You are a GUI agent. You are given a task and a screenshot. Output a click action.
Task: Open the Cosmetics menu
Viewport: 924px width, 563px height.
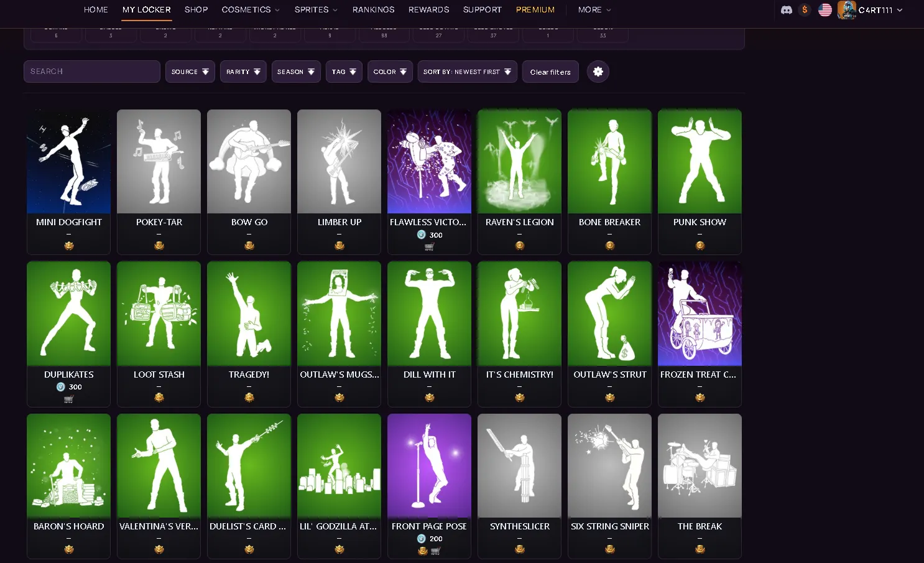coord(251,10)
